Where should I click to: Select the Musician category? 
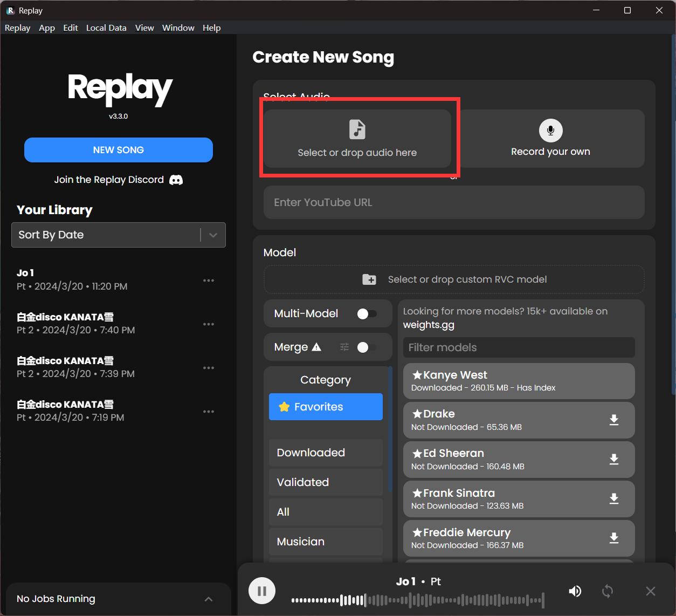point(326,542)
